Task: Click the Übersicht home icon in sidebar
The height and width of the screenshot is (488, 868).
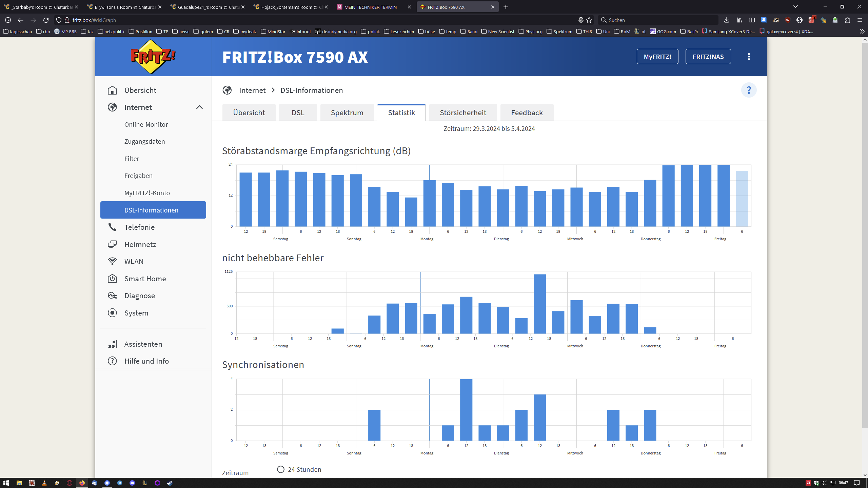Action: tap(112, 90)
